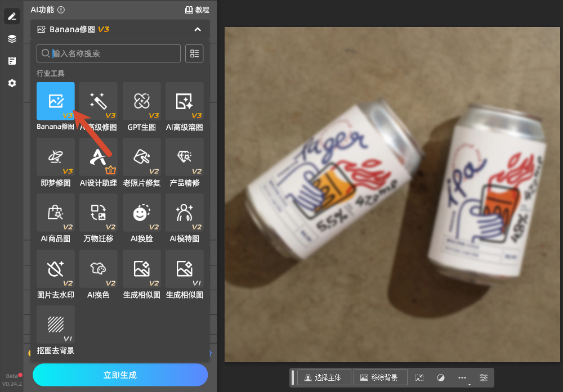The height and width of the screenshot is (392, 563).
Task: Click the half-circle contrast icon in toolbar
Action: tap(441, 377)
